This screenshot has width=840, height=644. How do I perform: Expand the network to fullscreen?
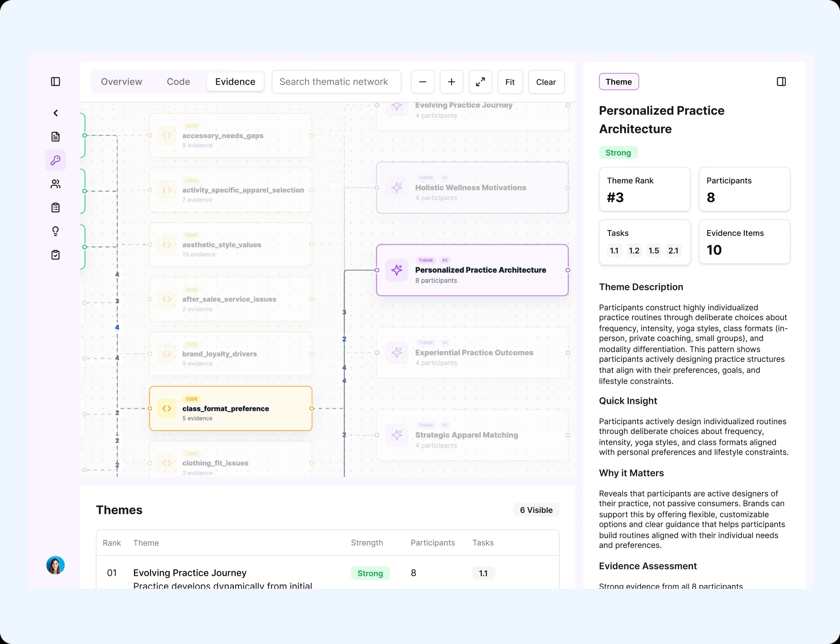(x=480, y=82)
